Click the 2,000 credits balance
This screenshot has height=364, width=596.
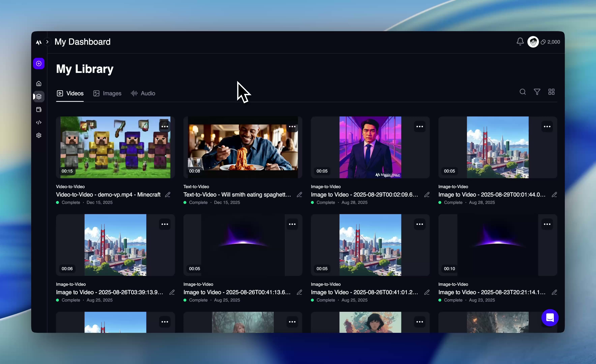coord(550,42)
